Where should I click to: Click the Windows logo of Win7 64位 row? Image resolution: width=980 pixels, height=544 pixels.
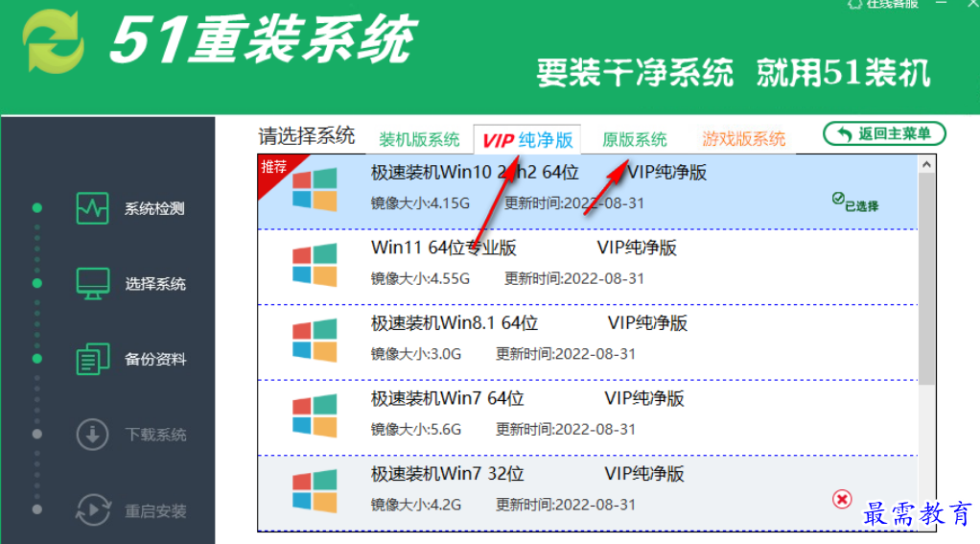coord(315,415)
